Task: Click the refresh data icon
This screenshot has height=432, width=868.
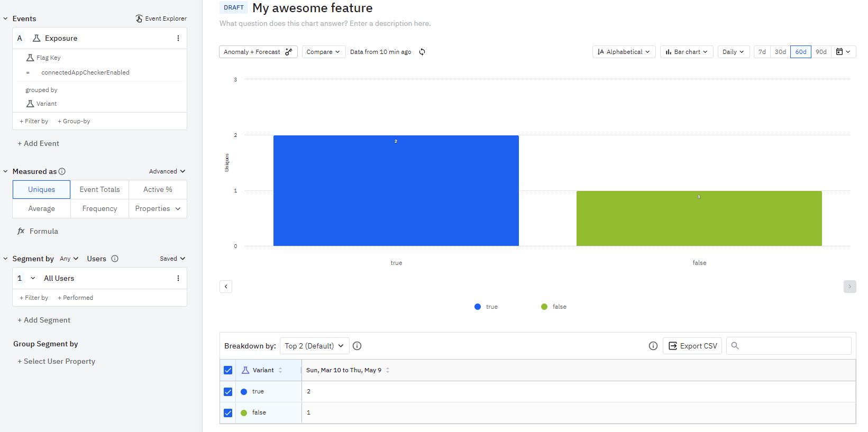Action: click(x=422, y=52)
